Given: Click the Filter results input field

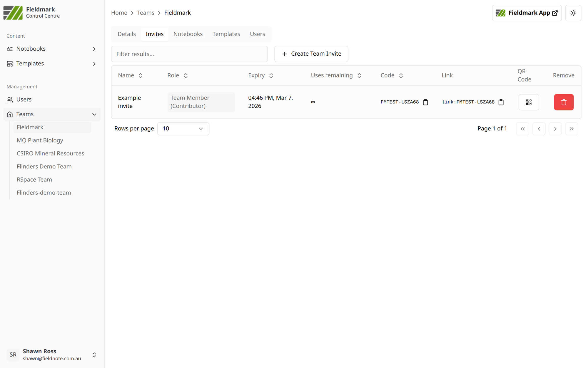Looking at the screenshot, I should tap(189, 54).
